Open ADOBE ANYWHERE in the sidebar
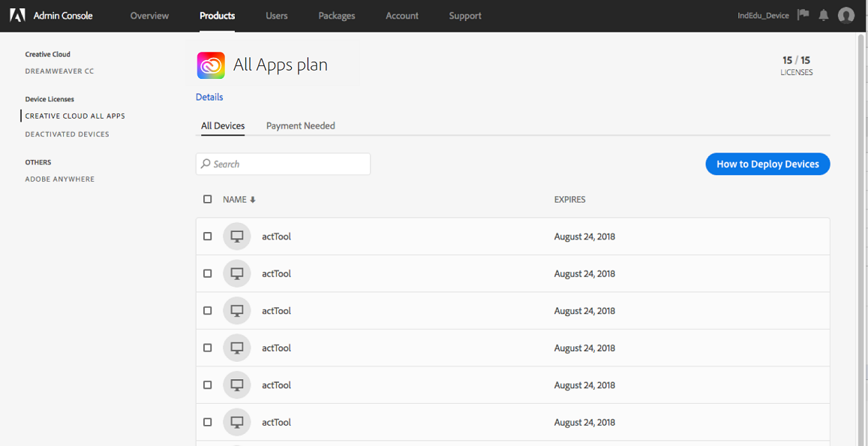The width and height of the screenshot is (868, 446). [60, 179]
